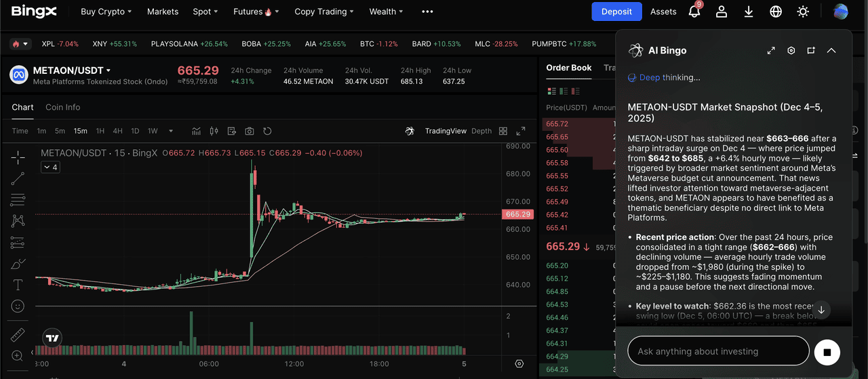868x379 pixels.
Task: Click the Ask anything about investing field
Action: click(x=717, y=351)
